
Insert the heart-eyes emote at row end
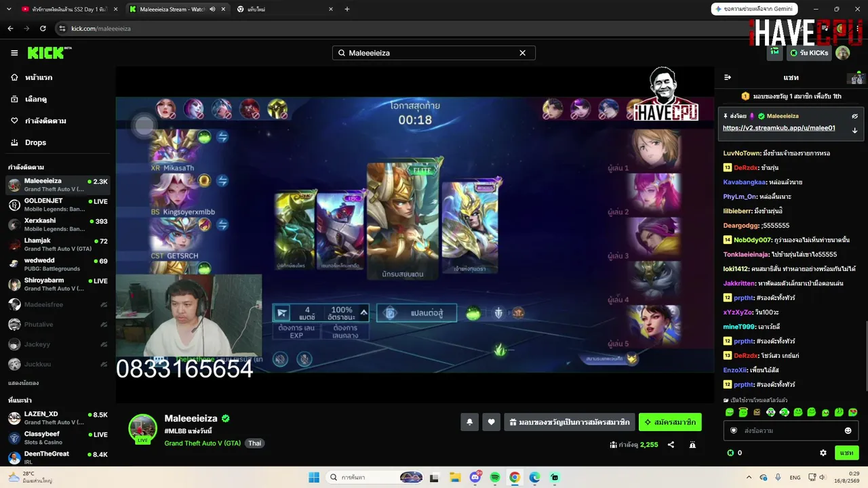(x=853, y=412)
